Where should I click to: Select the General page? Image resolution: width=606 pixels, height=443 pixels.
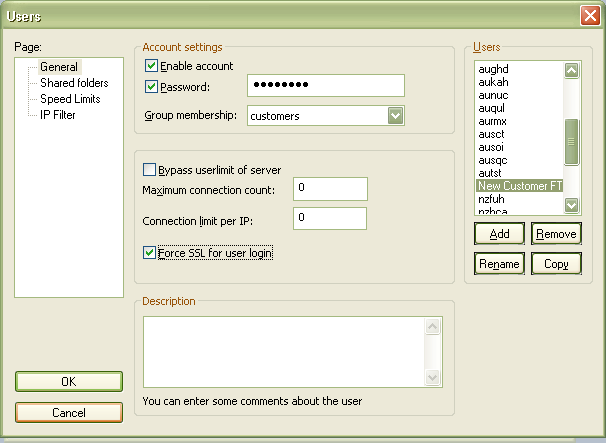click(59, 67)
